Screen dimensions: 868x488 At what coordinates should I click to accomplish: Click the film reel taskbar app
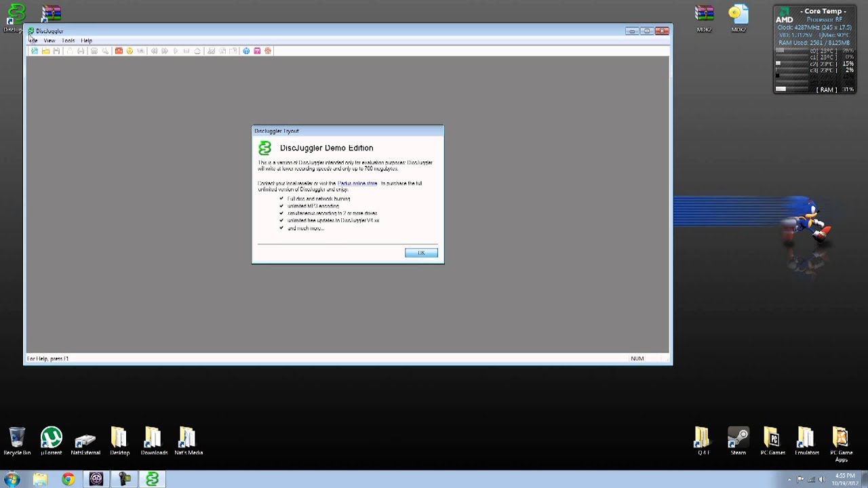(x=96, y=479)
